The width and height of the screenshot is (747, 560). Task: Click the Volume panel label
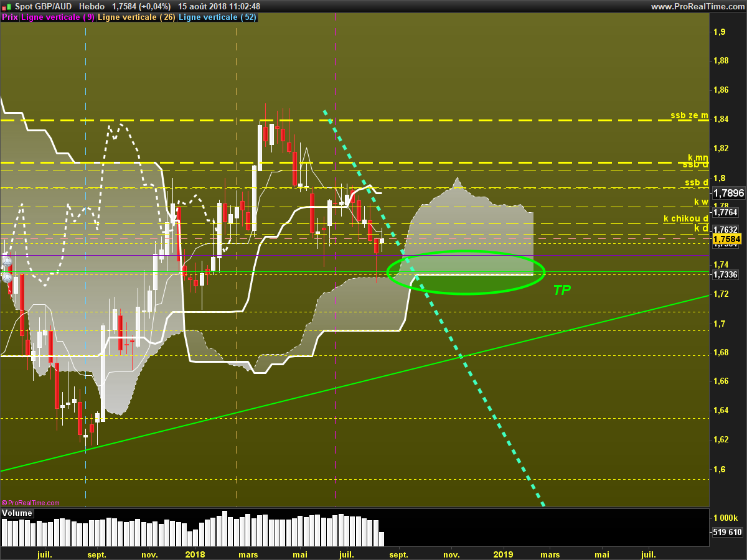(17, 513)
